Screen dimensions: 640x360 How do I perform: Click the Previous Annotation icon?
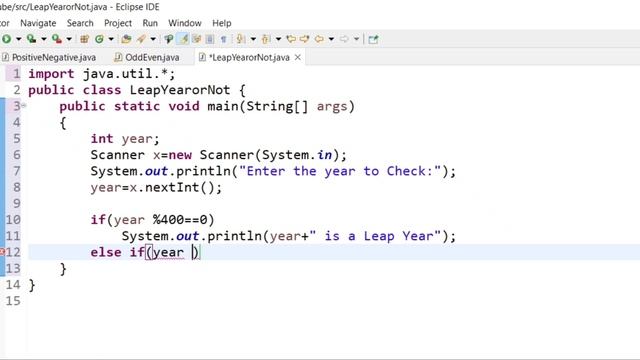[266, 39]
